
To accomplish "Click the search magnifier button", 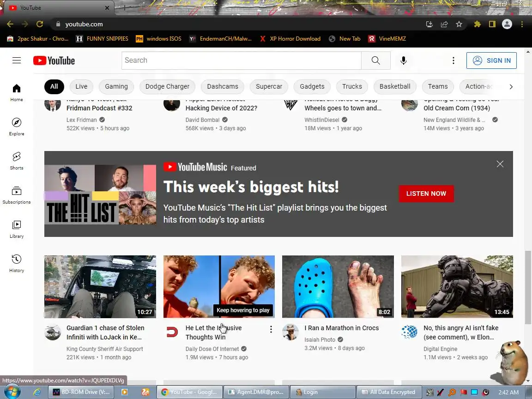I will point(375,60).
